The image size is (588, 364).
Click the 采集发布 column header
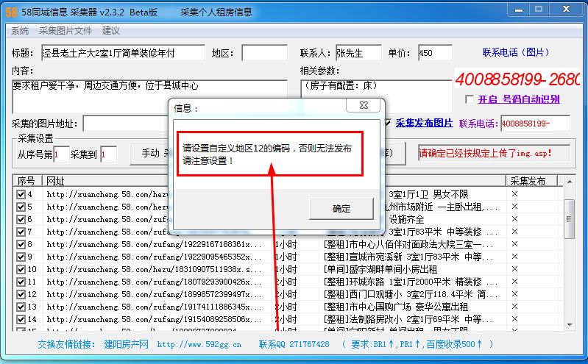pos(528,181)
